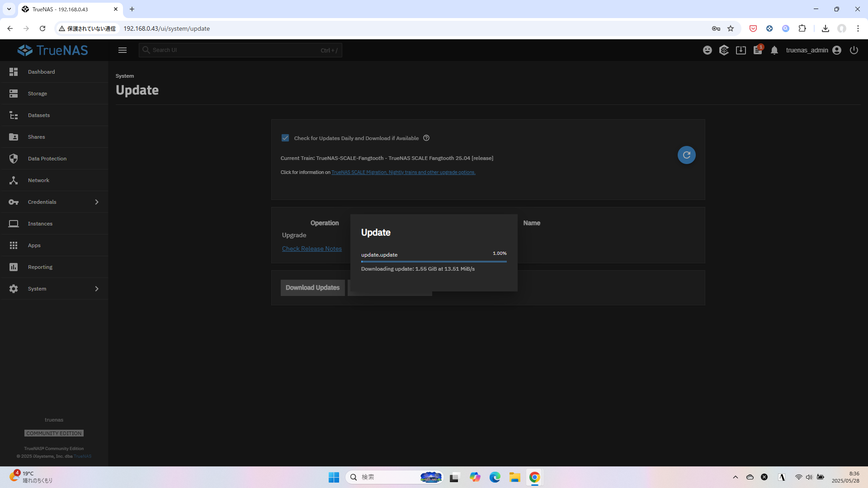Open Apps in the sidebar
Image resolution: width=868 pixels, height=488 pixels.
click(x=54, y=245)
